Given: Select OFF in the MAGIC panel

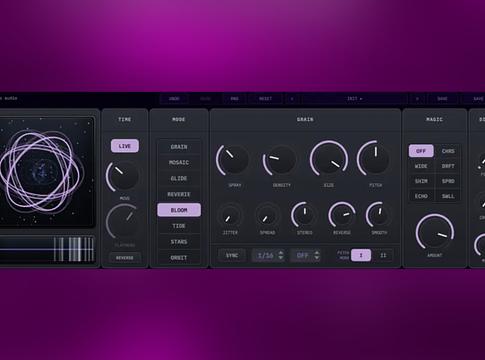Looking at the screenshot, I should tap(421, 151).
